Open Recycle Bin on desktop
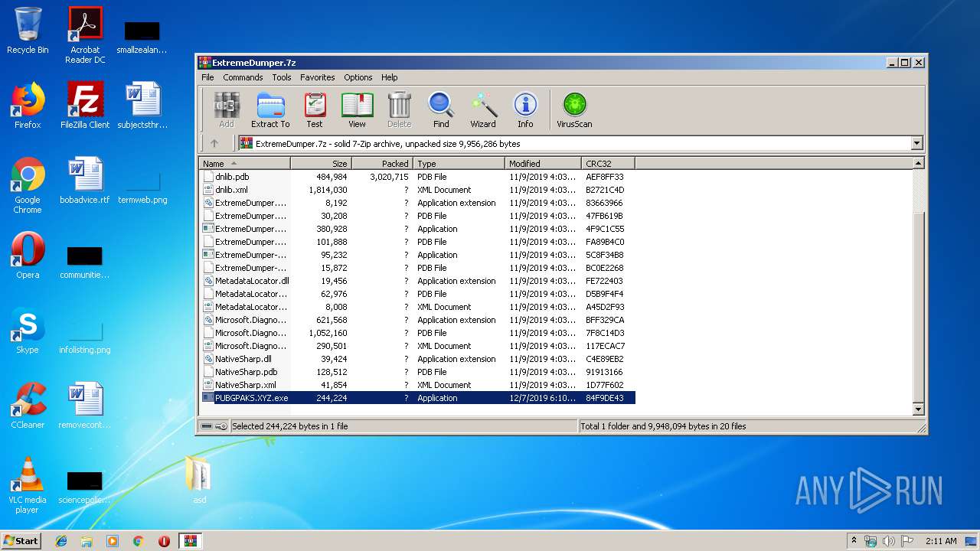 tap(28, 31)
